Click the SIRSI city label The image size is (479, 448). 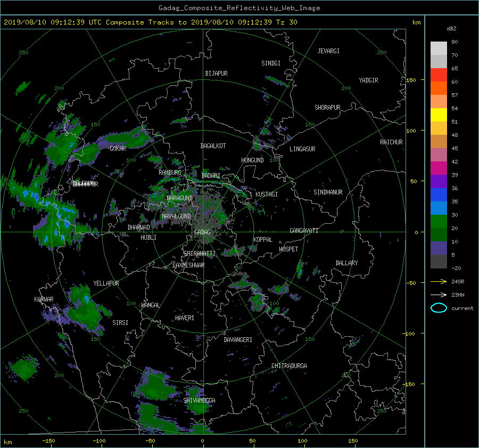click(120, 323)
